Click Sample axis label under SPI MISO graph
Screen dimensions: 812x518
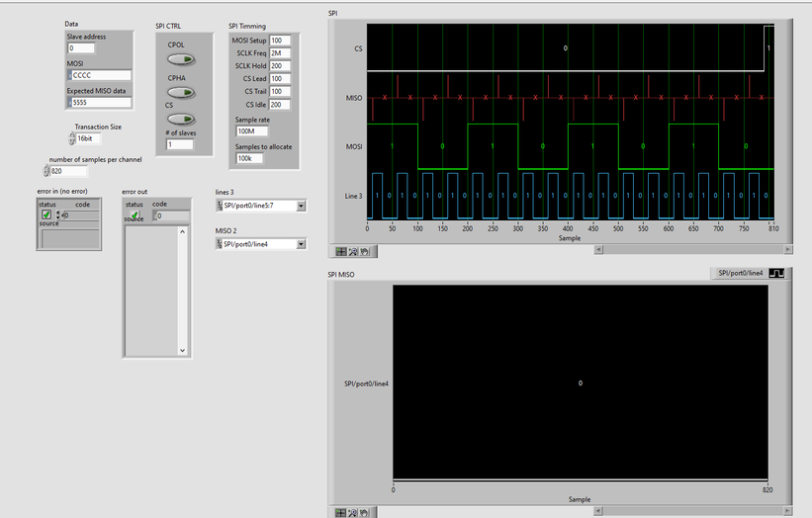pyautogui.click(x=580, y=499)
